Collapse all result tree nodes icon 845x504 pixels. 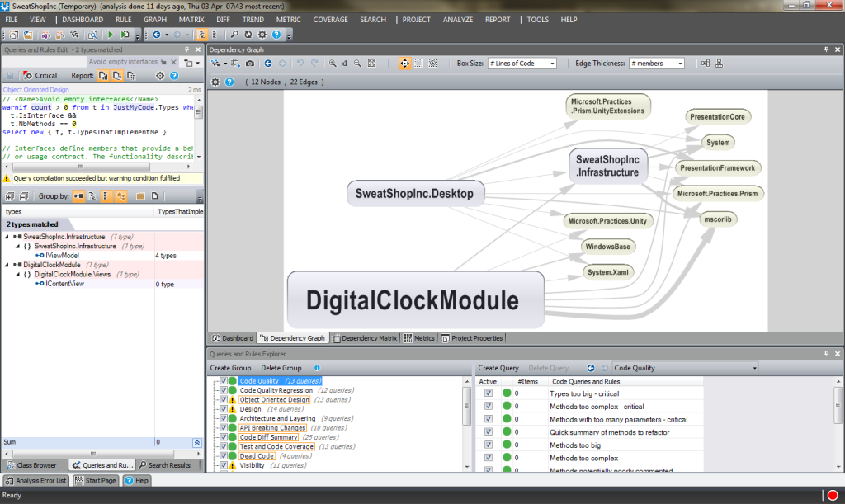coord(24,196)
